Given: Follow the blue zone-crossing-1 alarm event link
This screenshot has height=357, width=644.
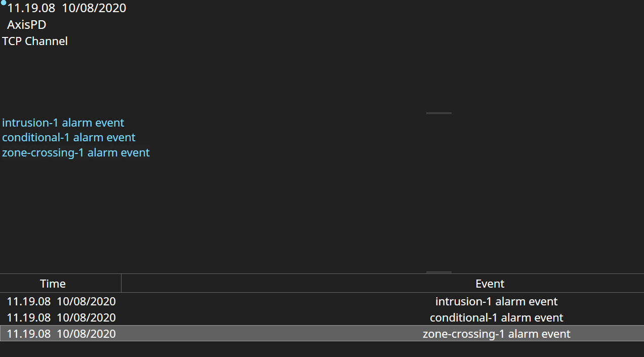Looking at the screenshot, I should point(76,152).
